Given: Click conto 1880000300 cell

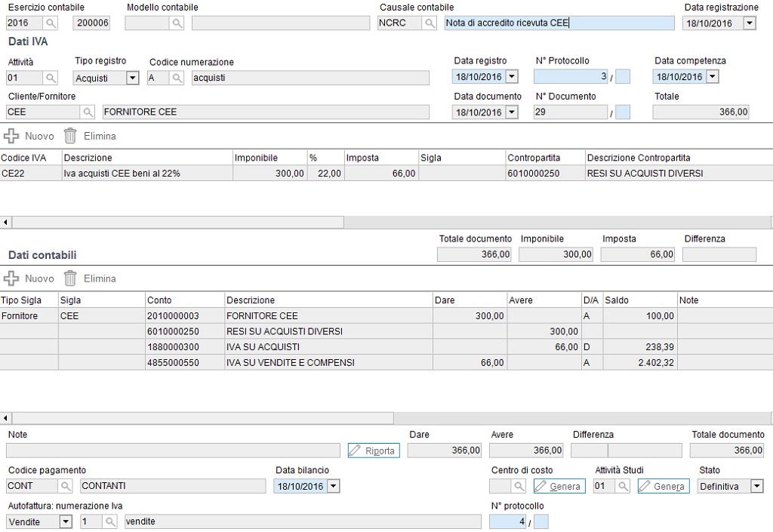Looking at the screenshot, I should [185, 347].
